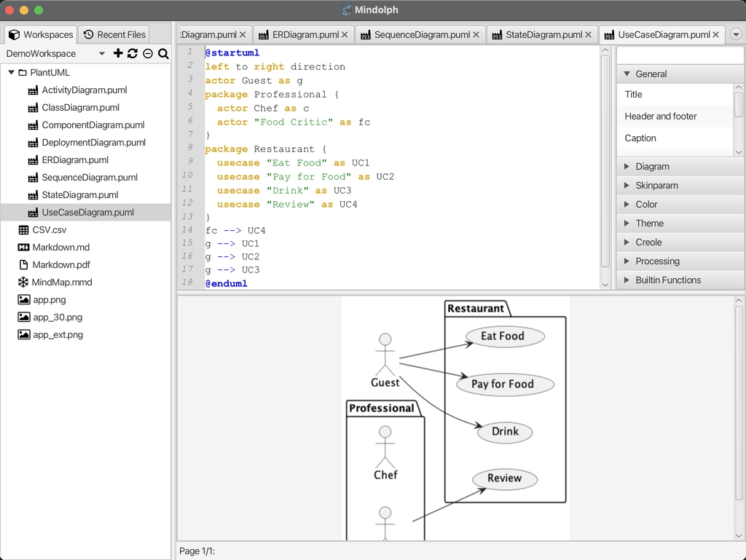Image resolution: width=746 pixels, height=560 pixels.
Task: Switch to the Workspaces tab
Action: click(x=41, y=35)
